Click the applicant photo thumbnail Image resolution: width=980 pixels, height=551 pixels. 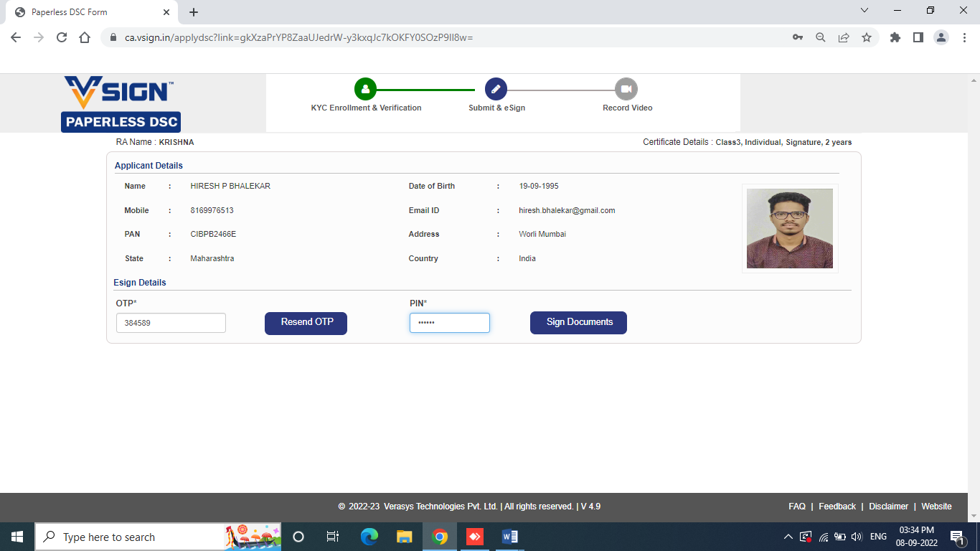[789, 228]
